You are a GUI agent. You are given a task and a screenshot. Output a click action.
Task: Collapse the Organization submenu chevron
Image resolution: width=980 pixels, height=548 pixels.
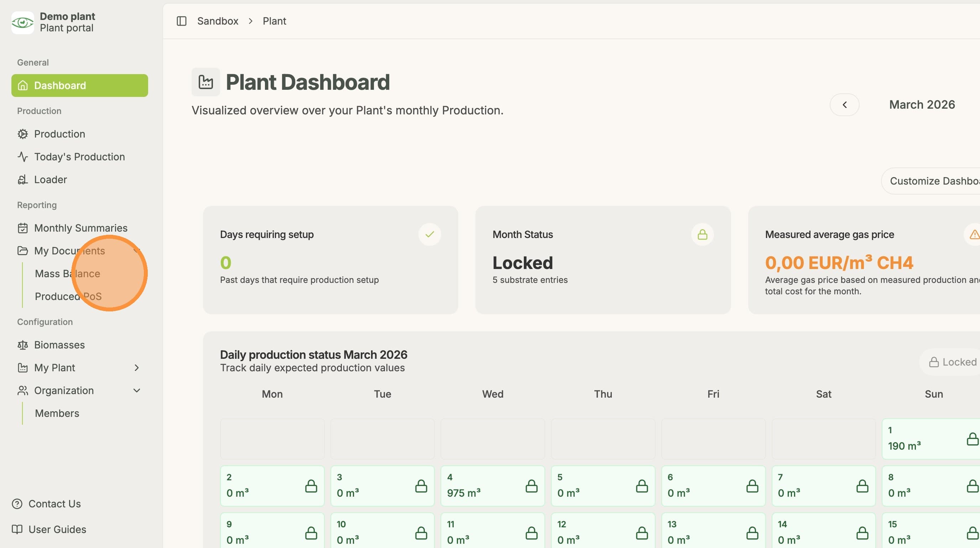[137, 391]
